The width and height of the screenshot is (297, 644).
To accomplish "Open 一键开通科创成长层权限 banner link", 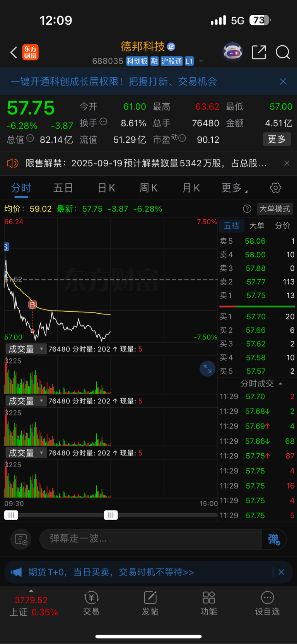I will click(x=114, y=82).
